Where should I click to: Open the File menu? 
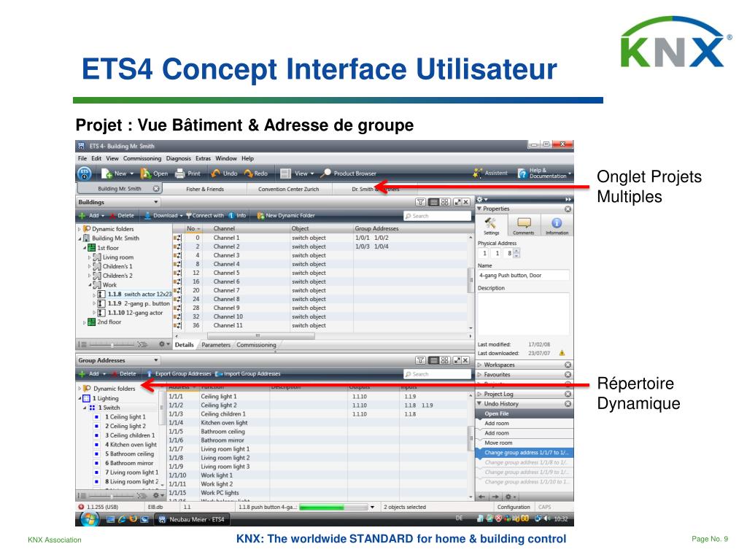click(x=82, y=158)
